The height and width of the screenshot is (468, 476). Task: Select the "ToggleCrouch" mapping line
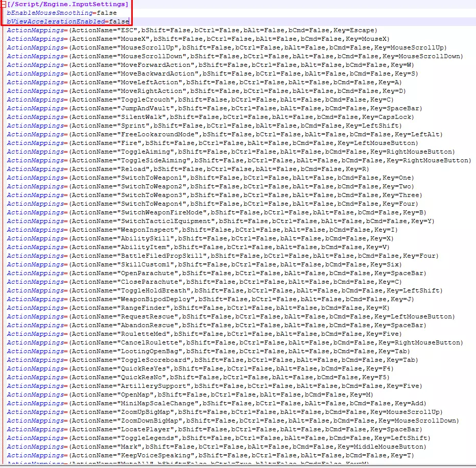click(200, 100)
